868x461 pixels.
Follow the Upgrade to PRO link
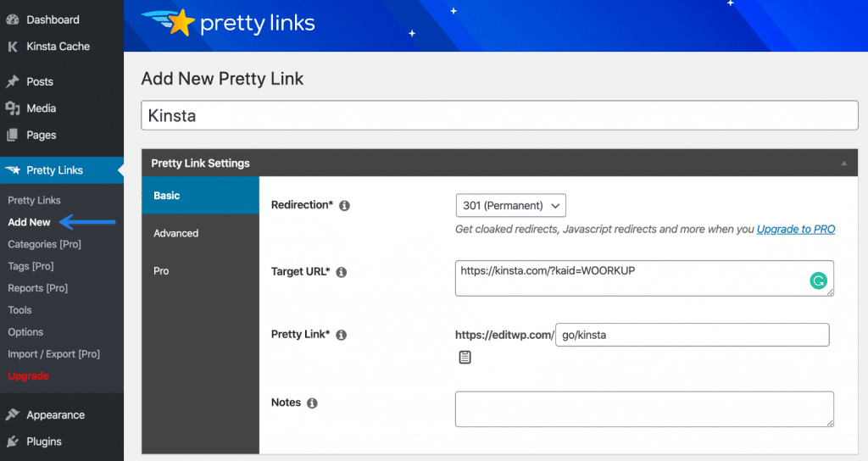coord(795,229)
